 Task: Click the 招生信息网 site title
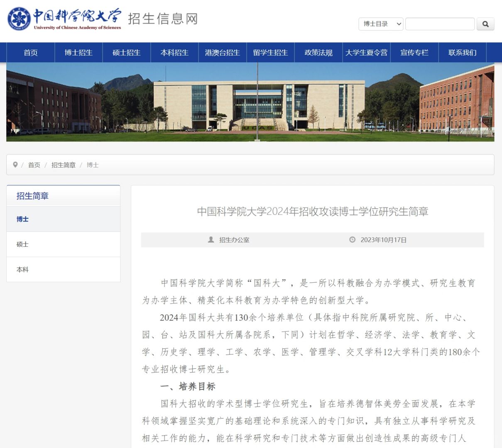click(x=163, y=19)
